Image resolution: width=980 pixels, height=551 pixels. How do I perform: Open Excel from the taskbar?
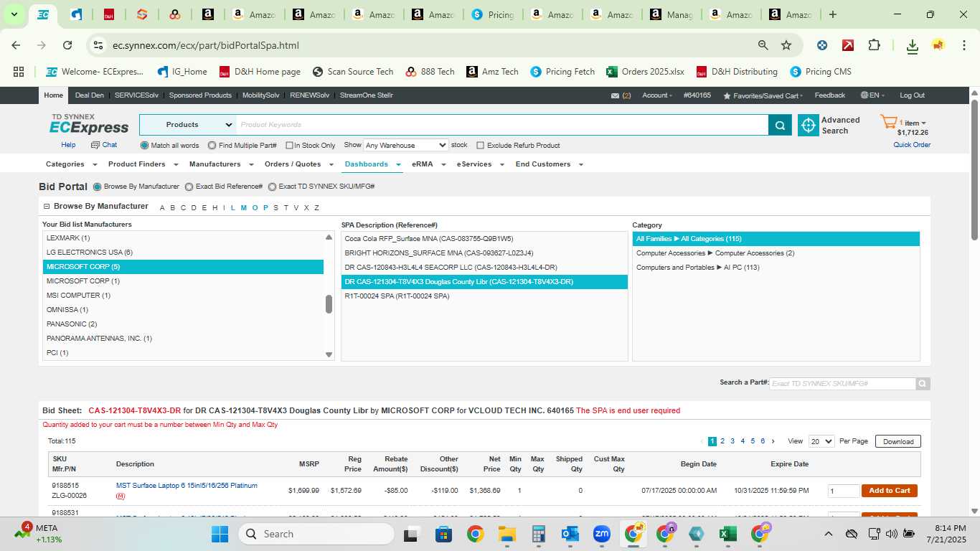(x=728, y=534)
